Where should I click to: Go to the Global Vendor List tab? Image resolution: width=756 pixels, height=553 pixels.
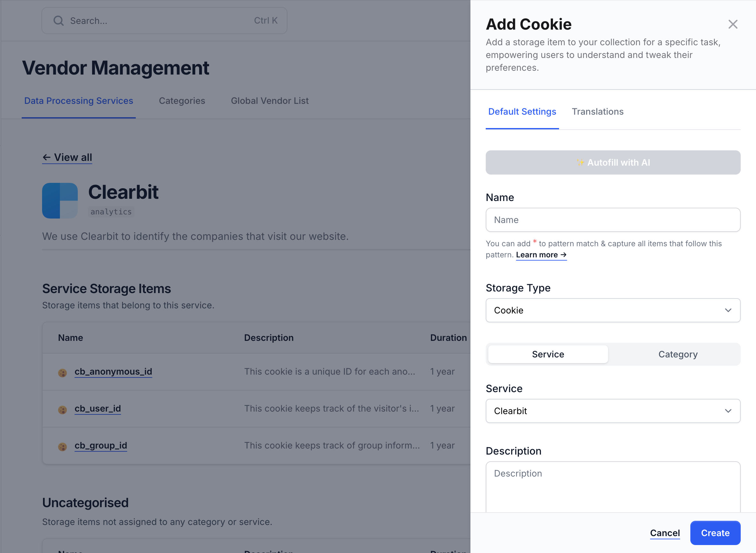coord(270,101)
